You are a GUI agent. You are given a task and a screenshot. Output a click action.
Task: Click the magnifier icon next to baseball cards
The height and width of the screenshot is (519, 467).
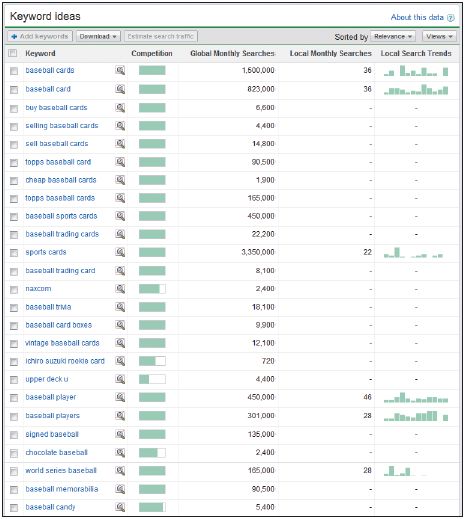(x=120, y=71)
